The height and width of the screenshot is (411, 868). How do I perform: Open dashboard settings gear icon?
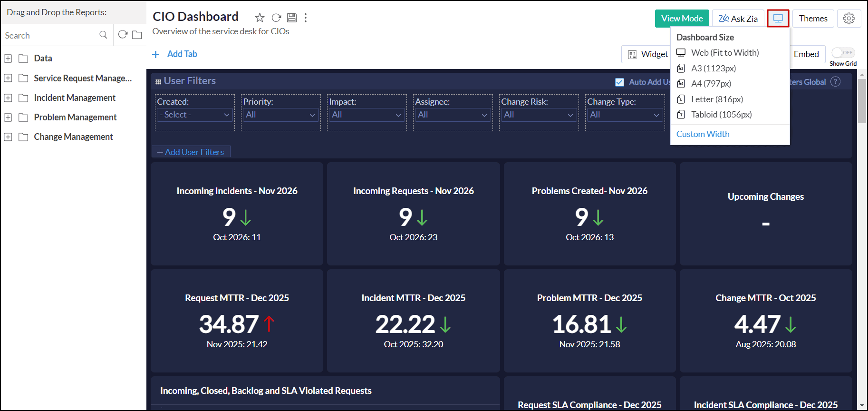point(849,19)
